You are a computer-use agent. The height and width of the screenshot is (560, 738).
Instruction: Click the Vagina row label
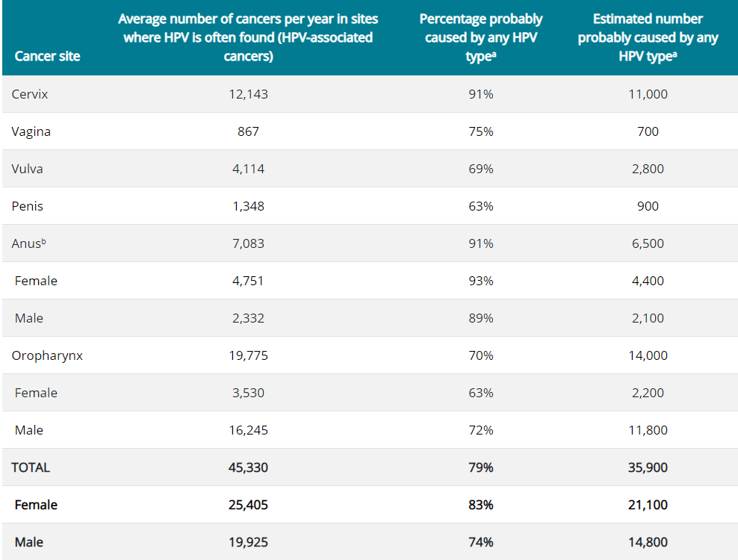pyautogui.click(x=31, y=131)
